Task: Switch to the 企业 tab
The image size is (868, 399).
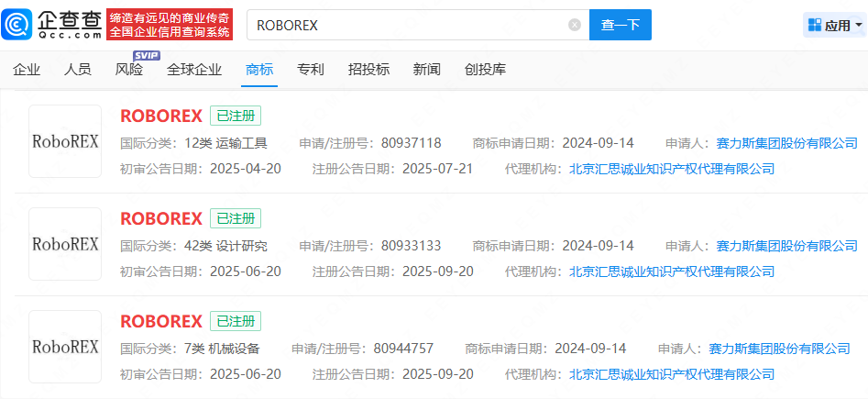Action: [27, 70]
